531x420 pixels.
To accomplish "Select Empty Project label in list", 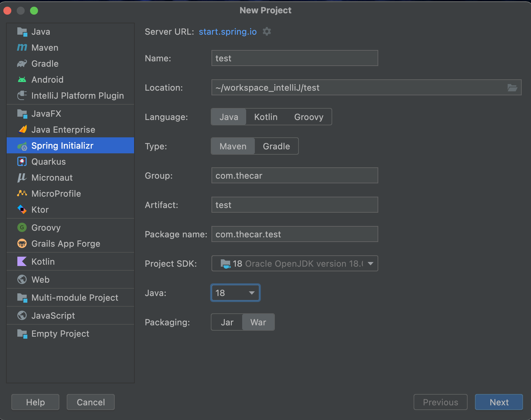I will tap(60, 334).
